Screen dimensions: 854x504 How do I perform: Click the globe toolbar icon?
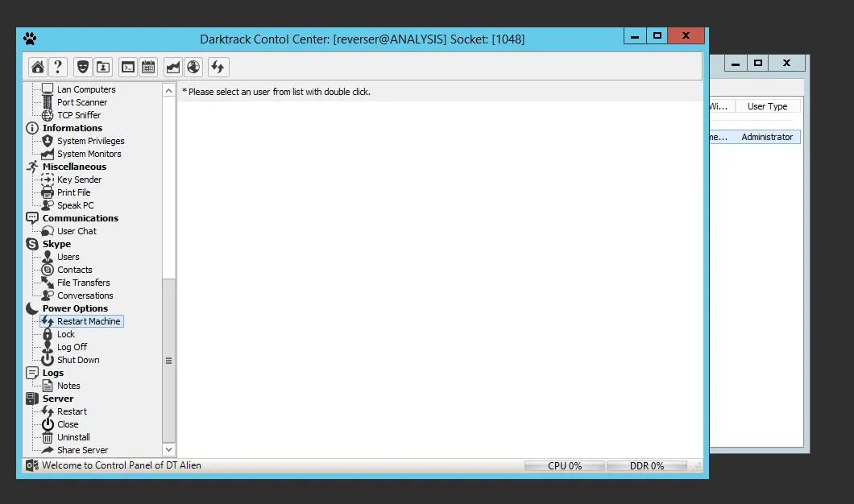[x=193, y=67]
